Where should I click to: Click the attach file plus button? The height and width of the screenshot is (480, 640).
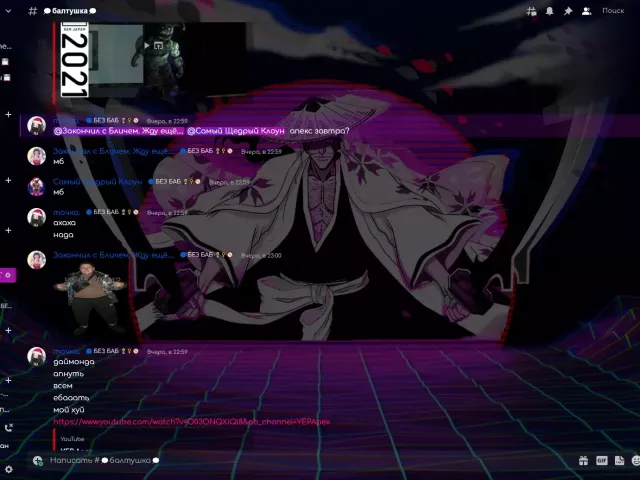tap(38, 461)
